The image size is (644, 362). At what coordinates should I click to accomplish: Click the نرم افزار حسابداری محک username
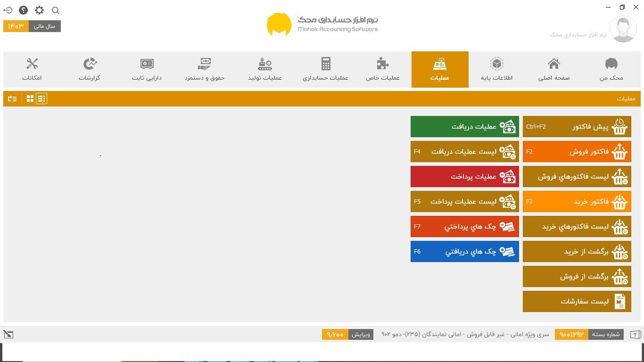[x=578, y=34]
